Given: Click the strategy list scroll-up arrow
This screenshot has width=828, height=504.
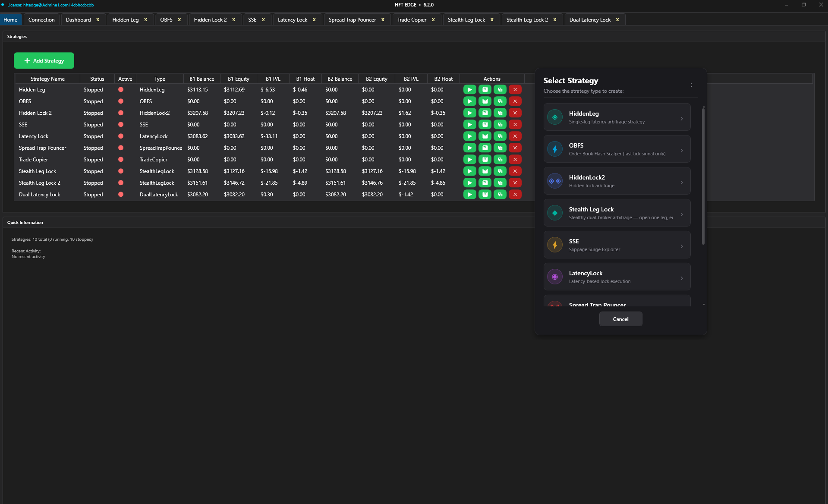Looking at the screenshot, I should tap(704, 107).
